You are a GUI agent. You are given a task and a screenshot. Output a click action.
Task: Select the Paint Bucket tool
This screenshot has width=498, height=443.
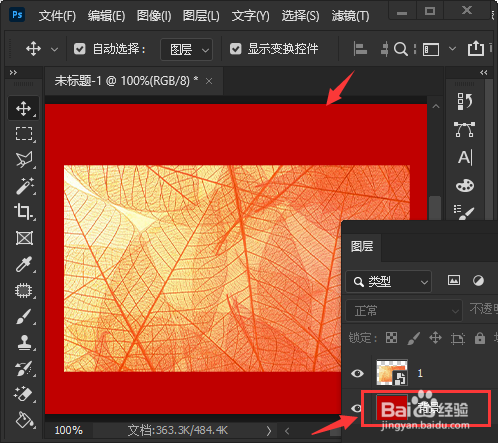pyautogui.click(x=24, y=420)
